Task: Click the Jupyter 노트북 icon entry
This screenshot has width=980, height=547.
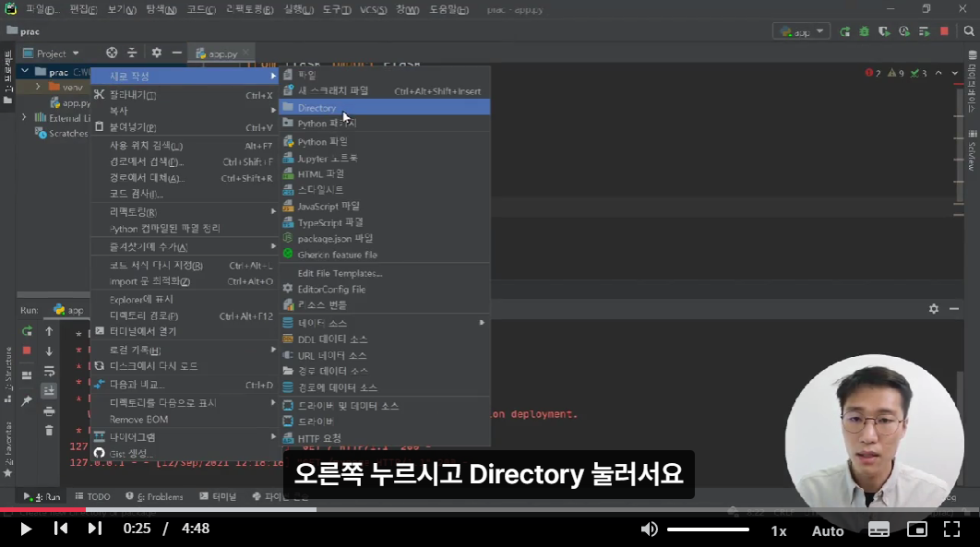Action: tap(288, 158)
